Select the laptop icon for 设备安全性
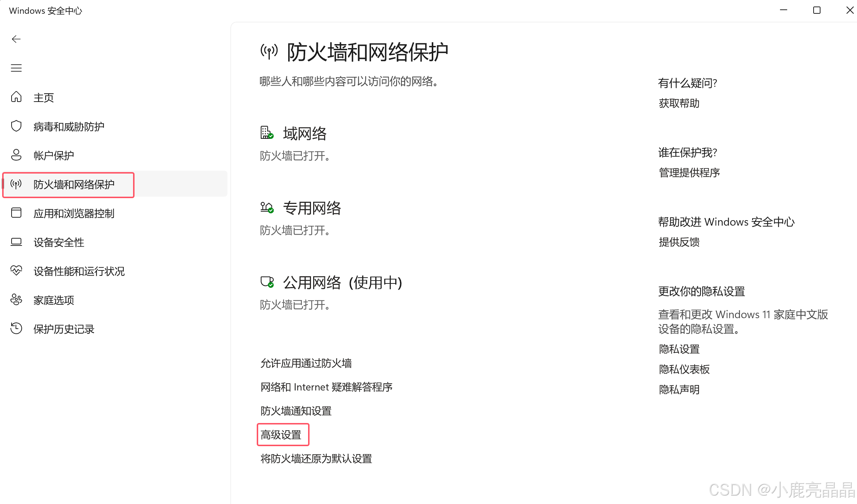Viewport: 857px width, 504px height. pos(16,242)
